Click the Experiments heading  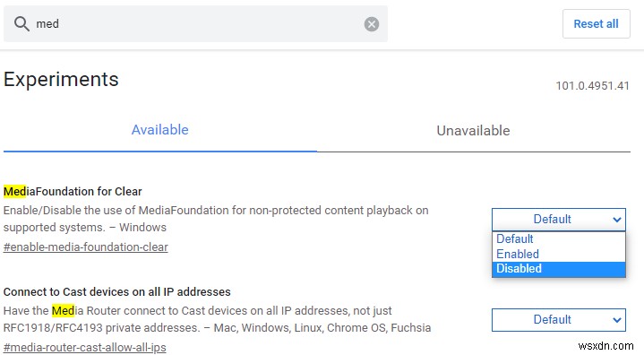[x=61, y=79]
